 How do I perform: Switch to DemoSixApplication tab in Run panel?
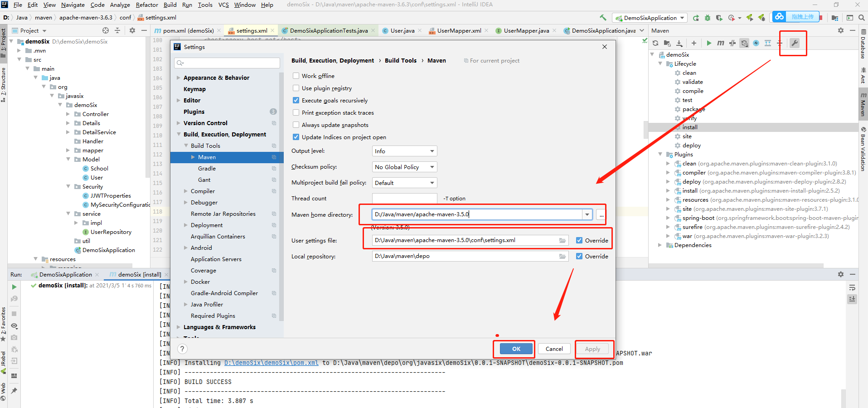click(66, 274)
